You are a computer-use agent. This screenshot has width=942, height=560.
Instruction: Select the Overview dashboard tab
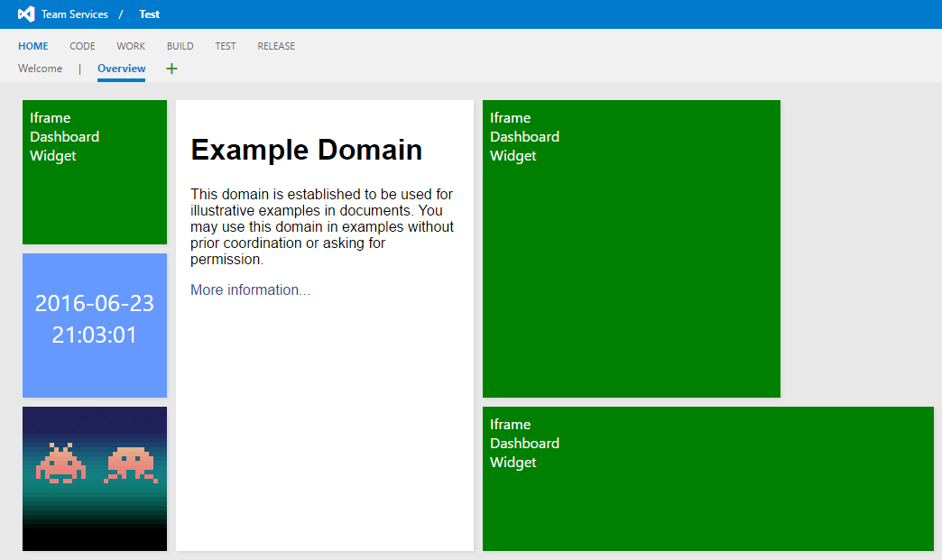pyautogui.click(x=121, y=68)
